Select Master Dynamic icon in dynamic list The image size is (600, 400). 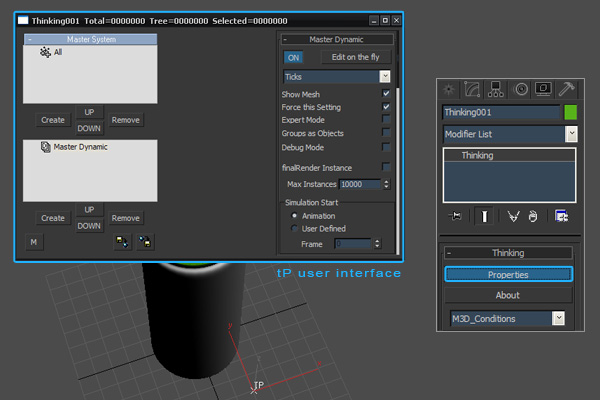46,147
